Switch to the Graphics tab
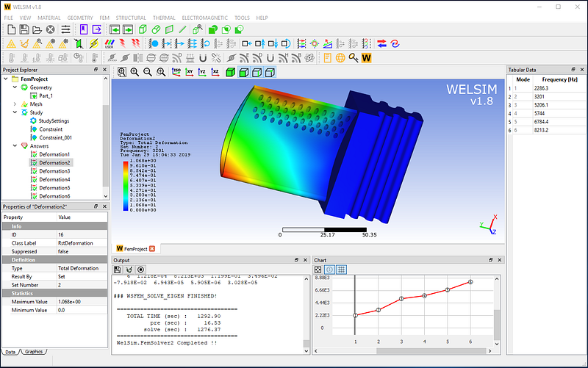The image size is (588, 368). (34, 352)
